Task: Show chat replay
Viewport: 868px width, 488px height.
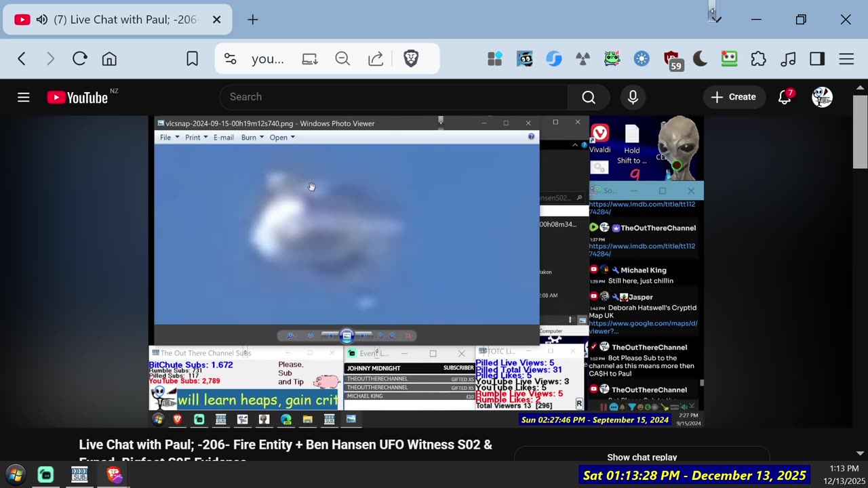Action: point(642,457)
